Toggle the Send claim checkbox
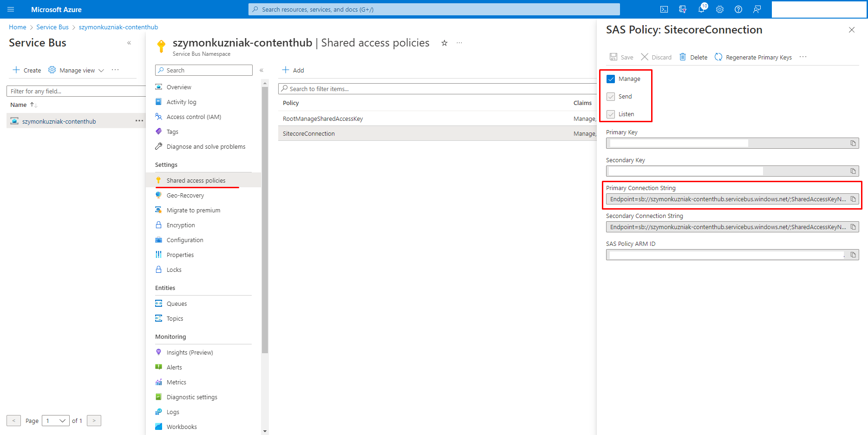The width and height of the screenshot is (868, 435). point(611,97)
